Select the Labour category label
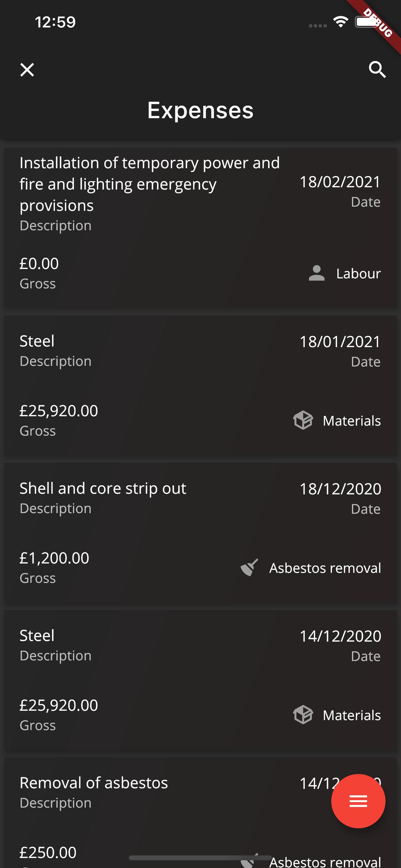This screenshot has height=868, width=401. pyautogui.click(x=358, y=273)
